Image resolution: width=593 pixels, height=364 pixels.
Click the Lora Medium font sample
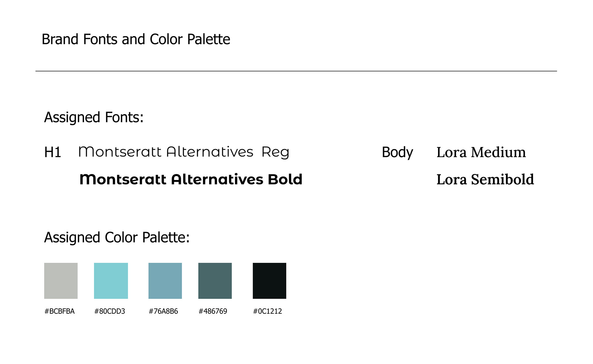tap(481, 152)
